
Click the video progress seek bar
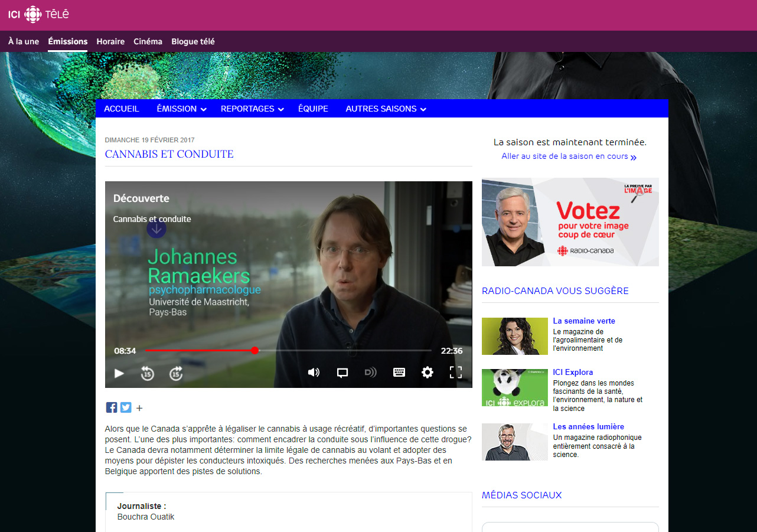(342, 351)
